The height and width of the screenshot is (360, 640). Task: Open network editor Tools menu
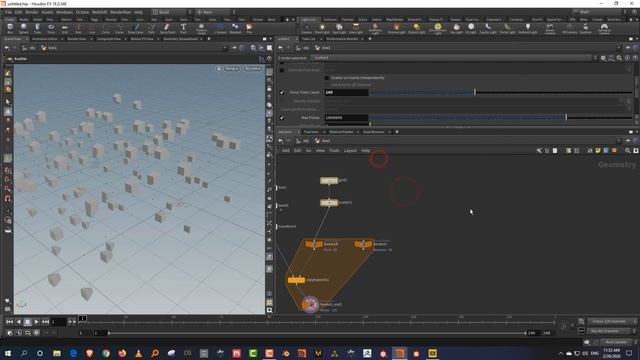334,151
